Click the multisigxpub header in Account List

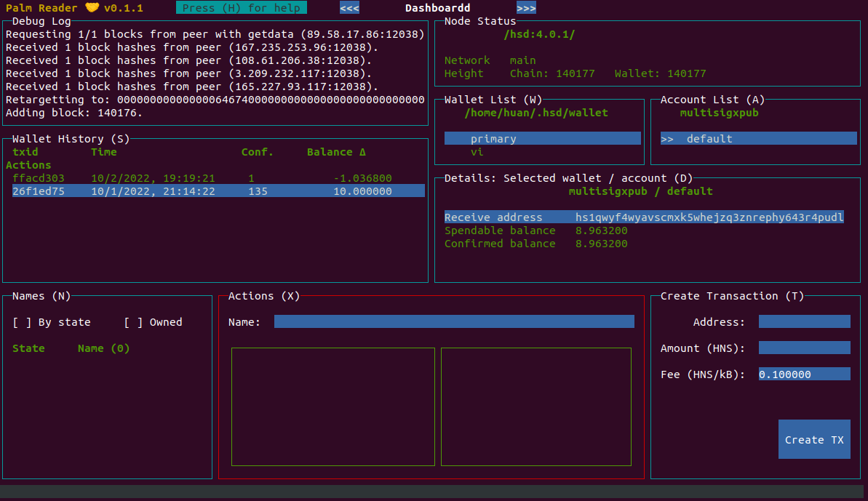coord(719,112)
